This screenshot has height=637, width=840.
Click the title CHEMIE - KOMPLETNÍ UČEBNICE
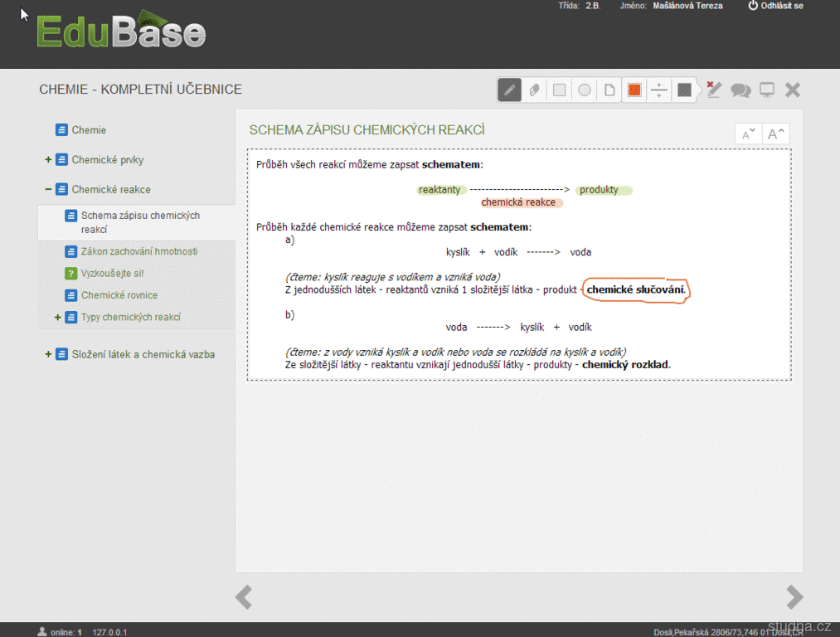[140, 90]
